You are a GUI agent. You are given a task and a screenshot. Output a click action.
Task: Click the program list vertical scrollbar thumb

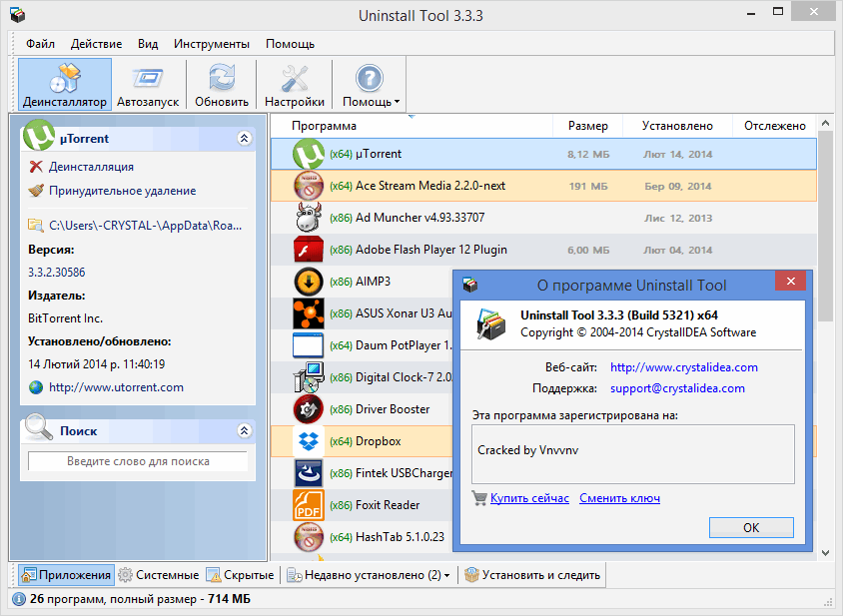[825, 227]
